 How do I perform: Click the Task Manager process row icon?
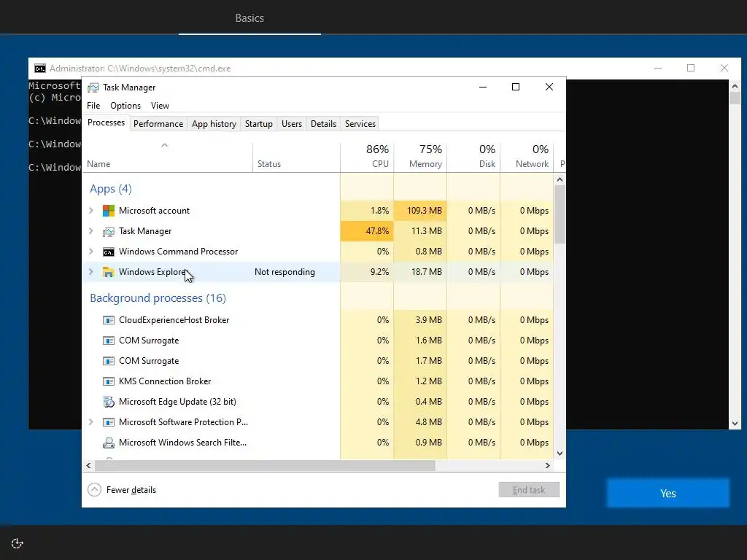click(109, 231)
